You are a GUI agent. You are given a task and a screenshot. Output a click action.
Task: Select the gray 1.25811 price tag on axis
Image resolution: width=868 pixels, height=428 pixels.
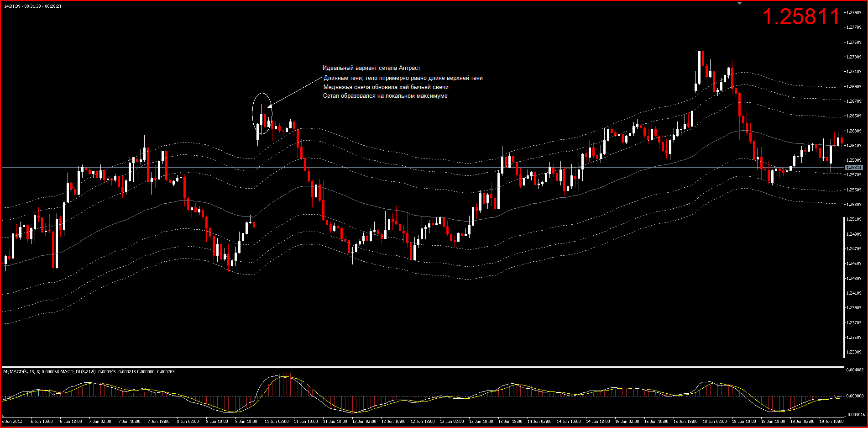click(854, 168)
